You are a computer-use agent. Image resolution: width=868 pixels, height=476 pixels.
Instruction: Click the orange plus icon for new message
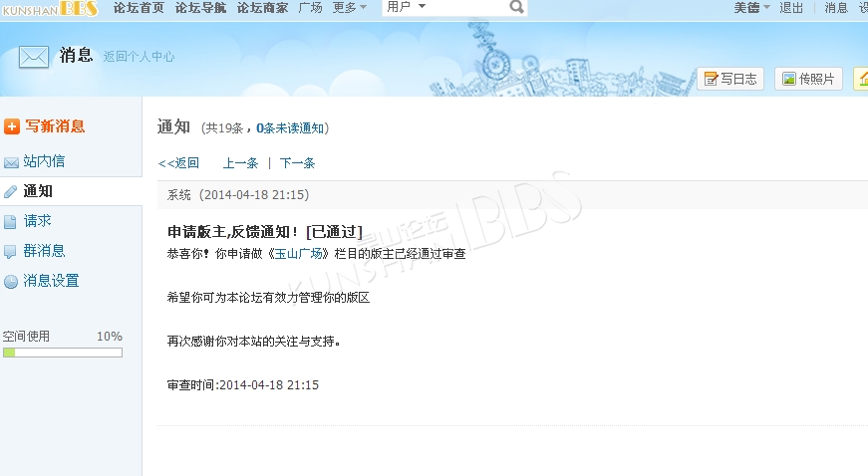pos(12,126)
